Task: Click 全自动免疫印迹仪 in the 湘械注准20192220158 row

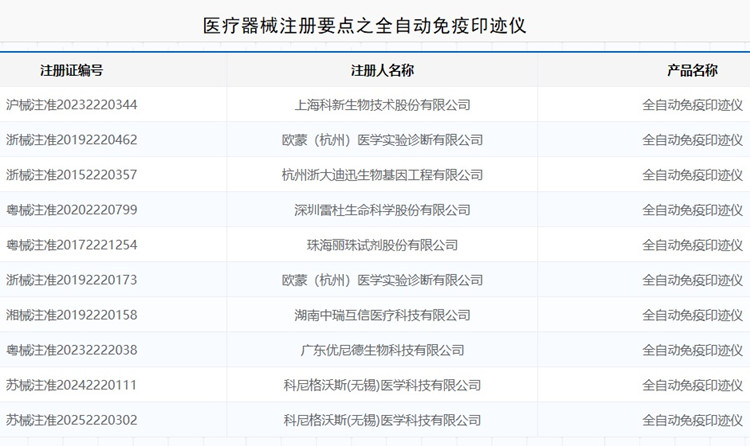Action: 692,315
